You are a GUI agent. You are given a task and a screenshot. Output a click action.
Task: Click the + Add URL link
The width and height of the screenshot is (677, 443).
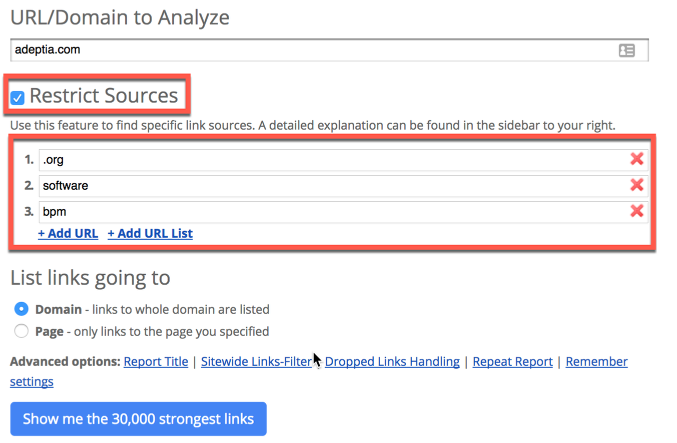click(68, 233)
